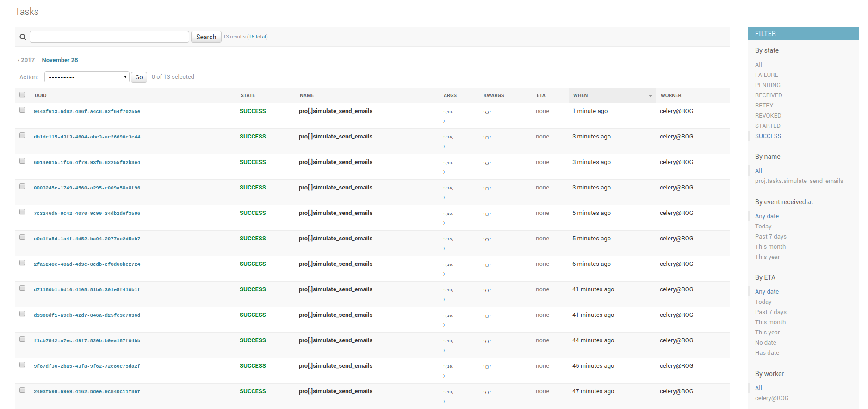
Task: Sort by the STATE column header
Action: (x=248, y=95)
